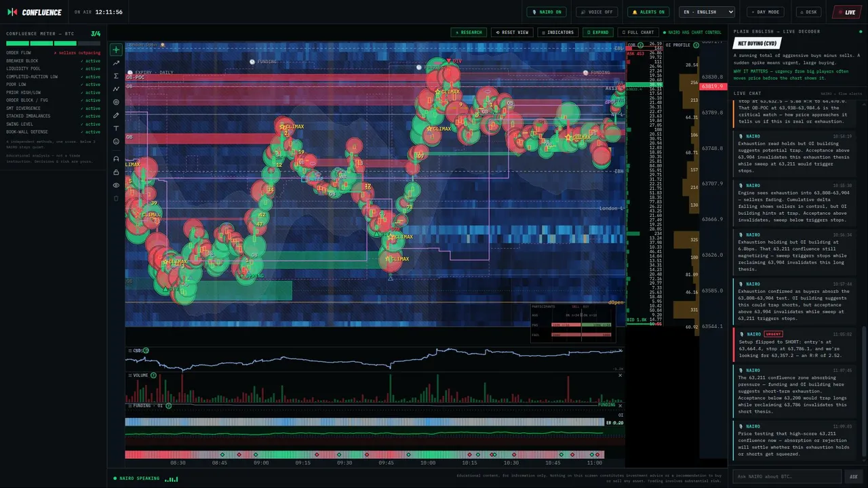Open the OI PROFILE info icon
868x488 pixels.
[x=696, y=45]
